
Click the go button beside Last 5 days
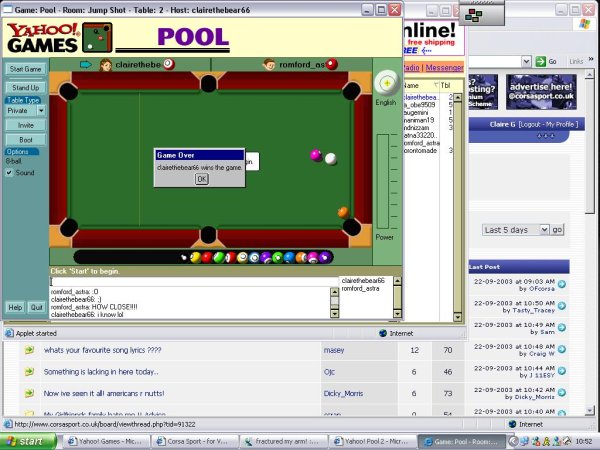[x=557, y=230]
